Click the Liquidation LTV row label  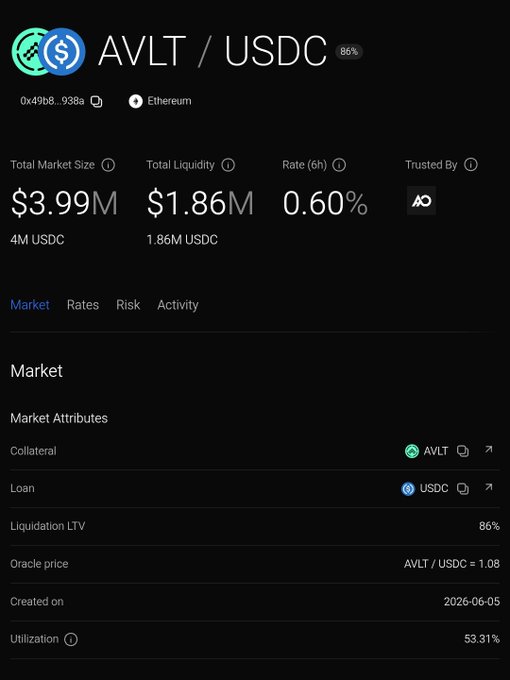(x=48, y=526)
